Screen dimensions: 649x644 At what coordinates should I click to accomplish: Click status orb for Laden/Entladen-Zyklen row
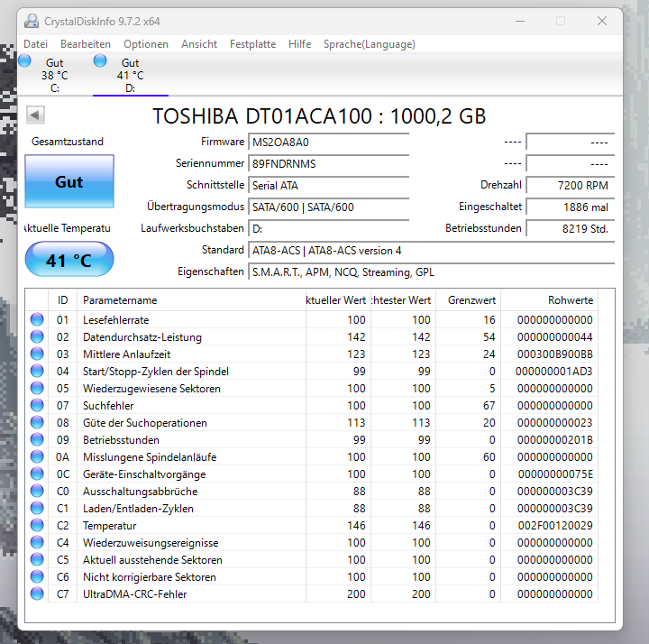(37, 508)
